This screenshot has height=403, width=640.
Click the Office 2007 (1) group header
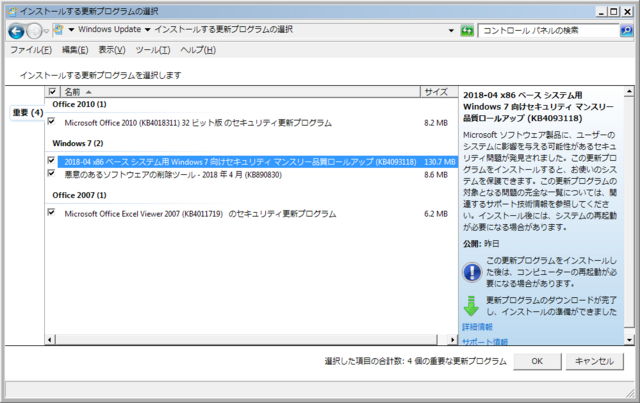79,195
